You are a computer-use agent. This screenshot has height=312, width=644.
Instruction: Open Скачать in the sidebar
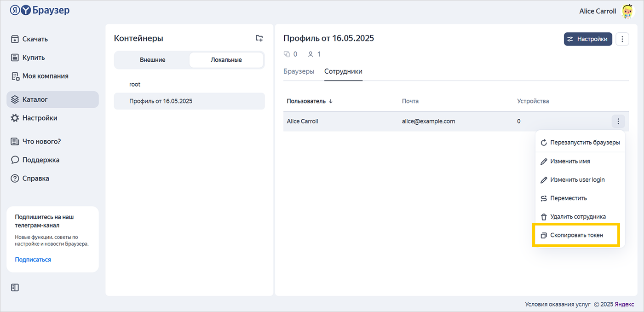52,39
